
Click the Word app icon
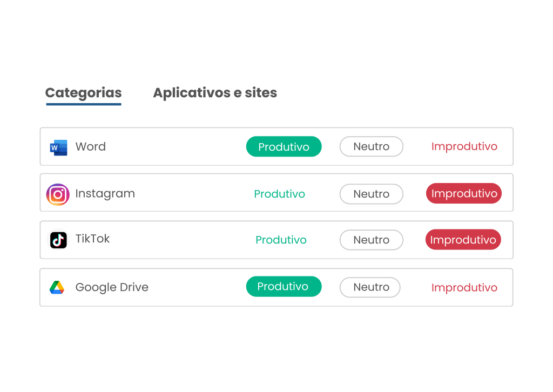(x=58, y=147)
